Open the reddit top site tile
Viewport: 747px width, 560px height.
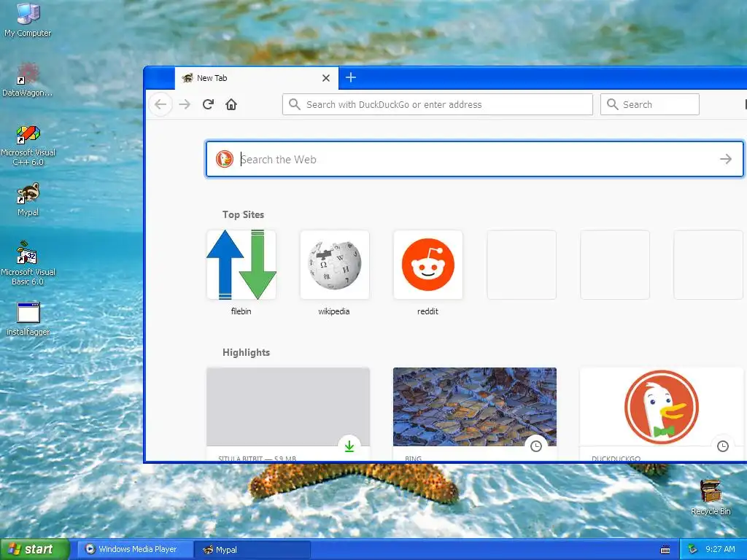[427, 265]
